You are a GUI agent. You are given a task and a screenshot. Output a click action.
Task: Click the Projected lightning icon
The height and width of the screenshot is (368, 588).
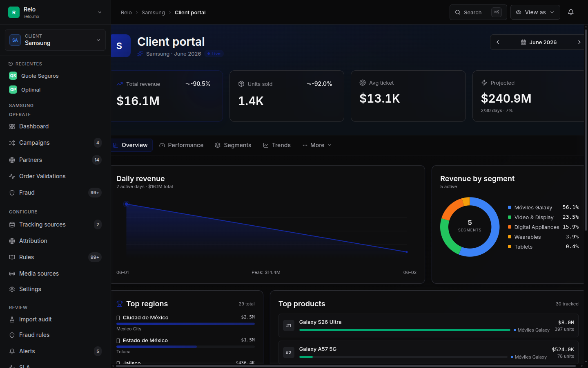pos(484,83)
